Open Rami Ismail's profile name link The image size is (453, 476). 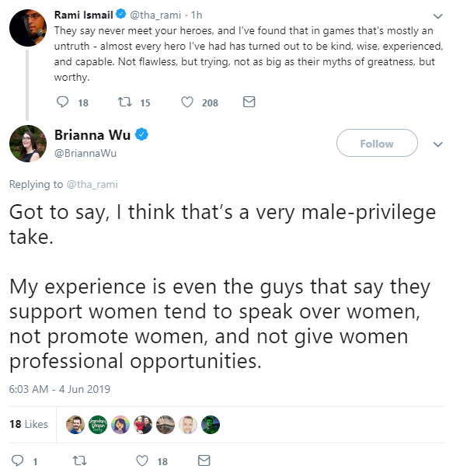[x=84, y=15]
